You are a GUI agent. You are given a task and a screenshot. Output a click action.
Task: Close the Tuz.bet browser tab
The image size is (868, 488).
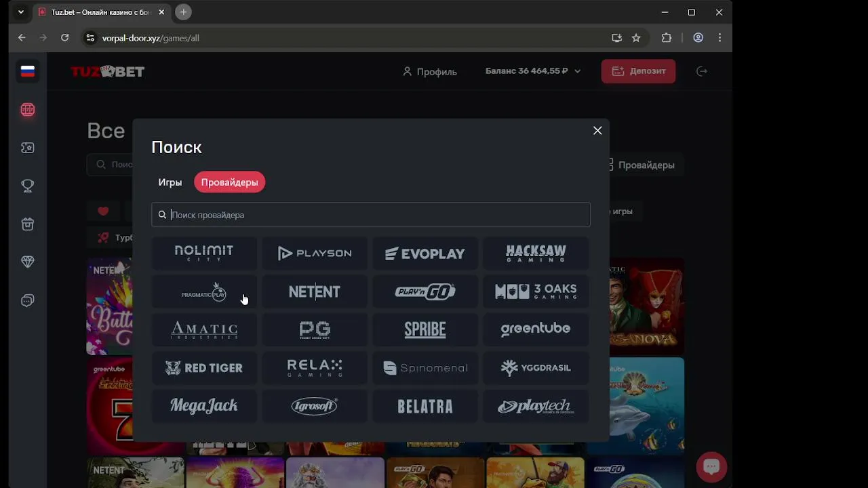162,12
